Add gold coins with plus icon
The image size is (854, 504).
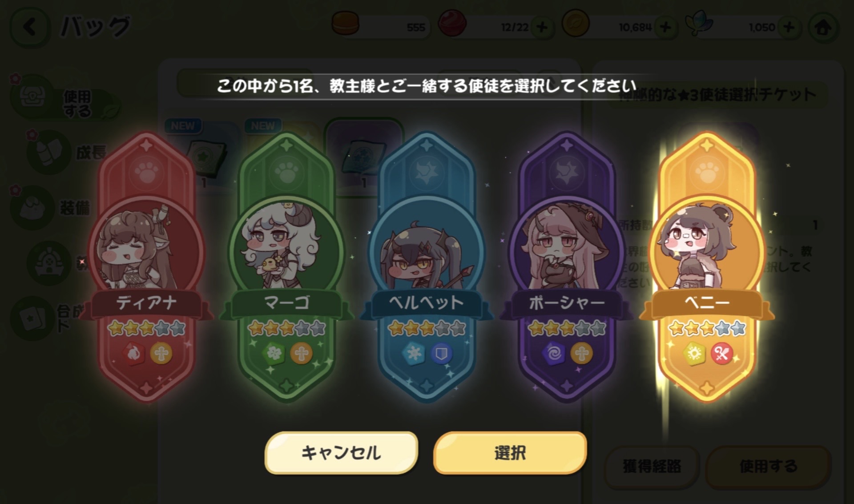coord(665,27)
